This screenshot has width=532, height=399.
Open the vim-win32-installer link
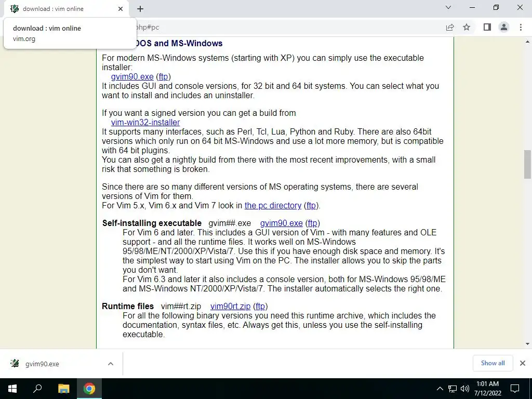(145, 123)
